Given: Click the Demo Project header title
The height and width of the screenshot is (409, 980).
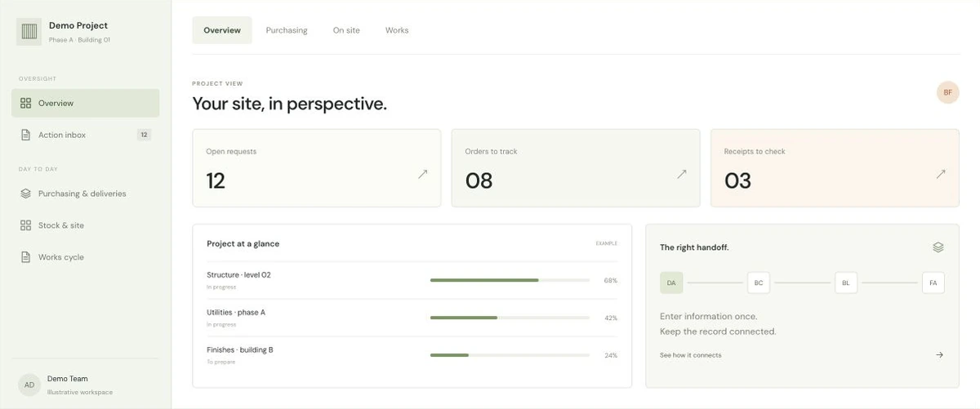Looking at the screenshot, I should point(78,26).
